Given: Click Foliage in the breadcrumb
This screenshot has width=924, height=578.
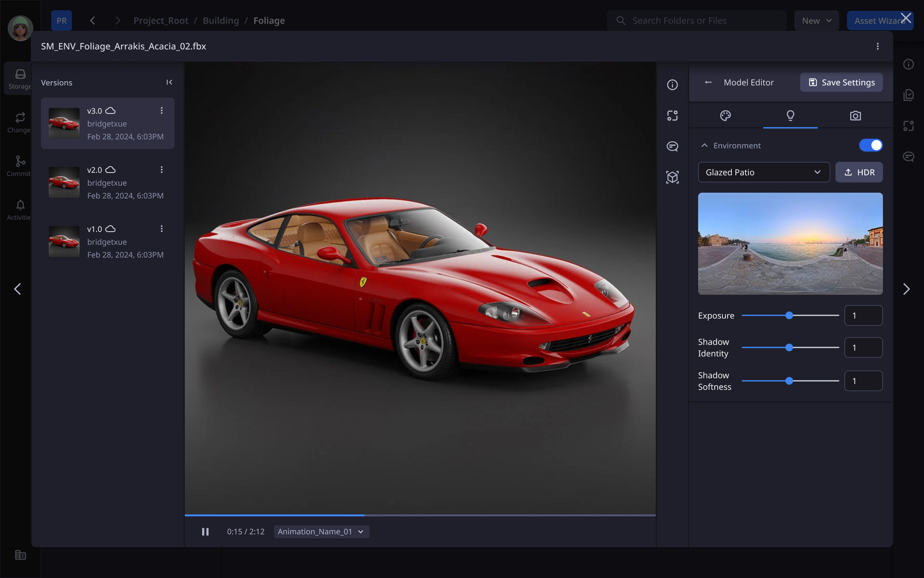Looking at the screenshot, I should pos(269,21).
